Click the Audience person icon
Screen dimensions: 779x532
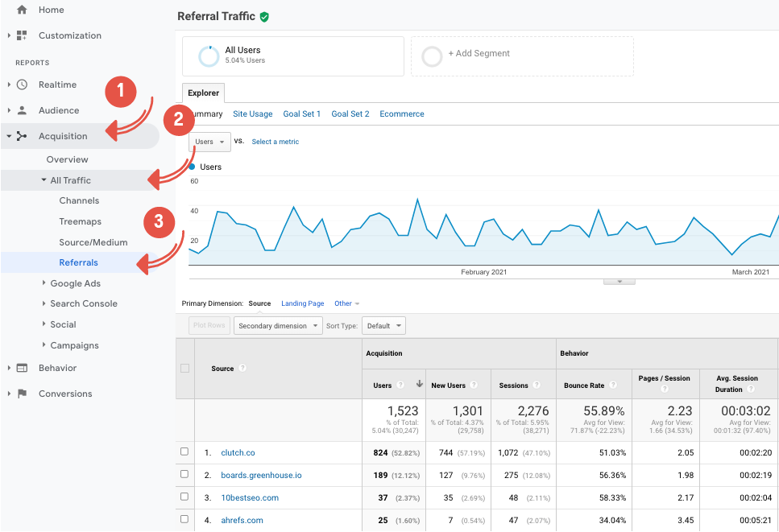click(x=22, y=110)
